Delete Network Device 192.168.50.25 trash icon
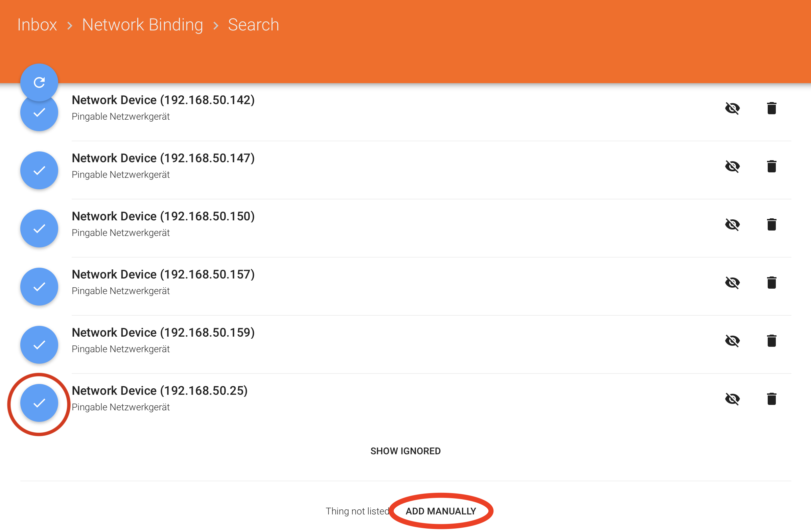Viewport: 811px width, 532px height. coord(772,399)
